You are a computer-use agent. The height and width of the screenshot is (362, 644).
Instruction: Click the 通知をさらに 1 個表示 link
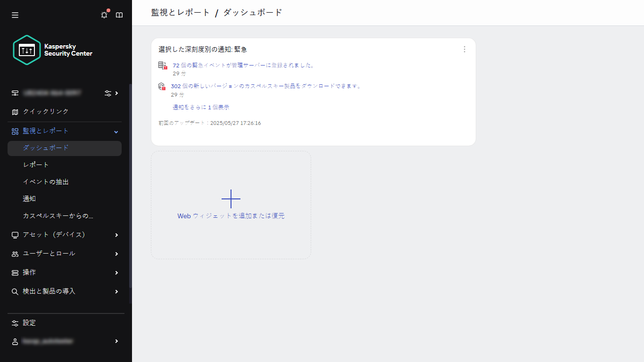(x=200, y=107)
